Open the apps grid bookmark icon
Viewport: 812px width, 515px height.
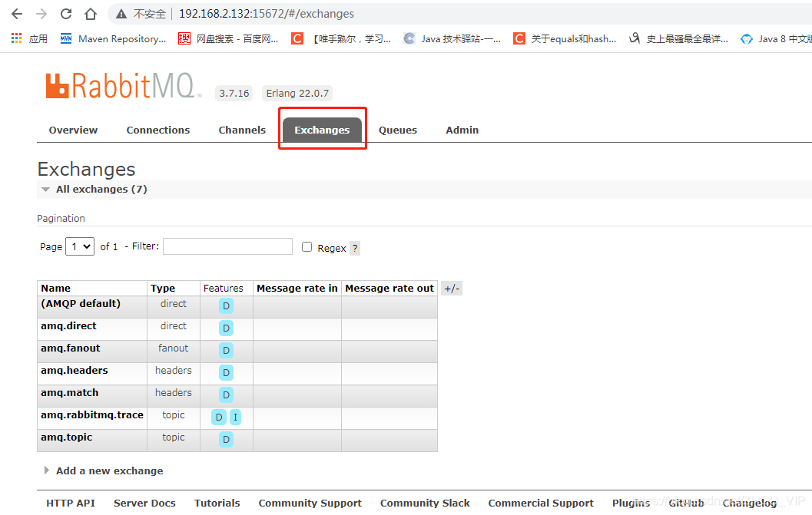pos(17,38)
